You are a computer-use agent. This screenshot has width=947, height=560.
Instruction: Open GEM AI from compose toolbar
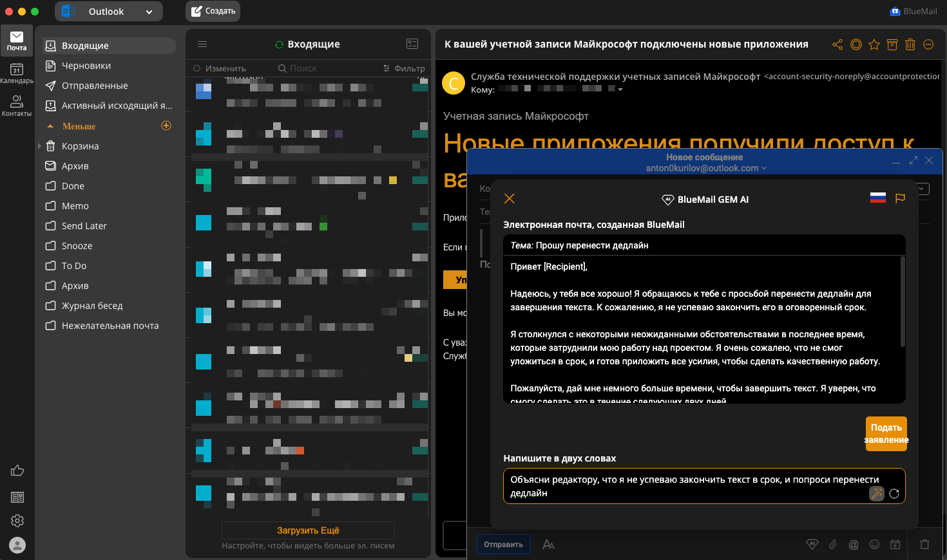812,545
